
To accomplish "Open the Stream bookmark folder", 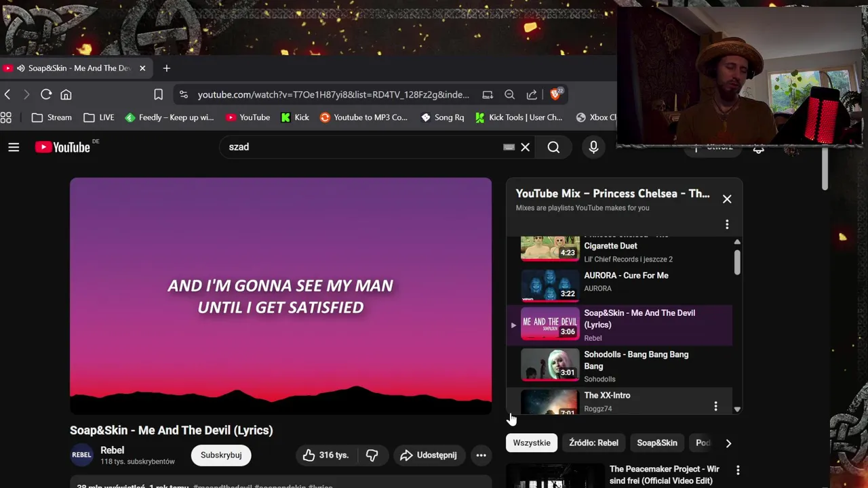I will click(x=52, y=117).
